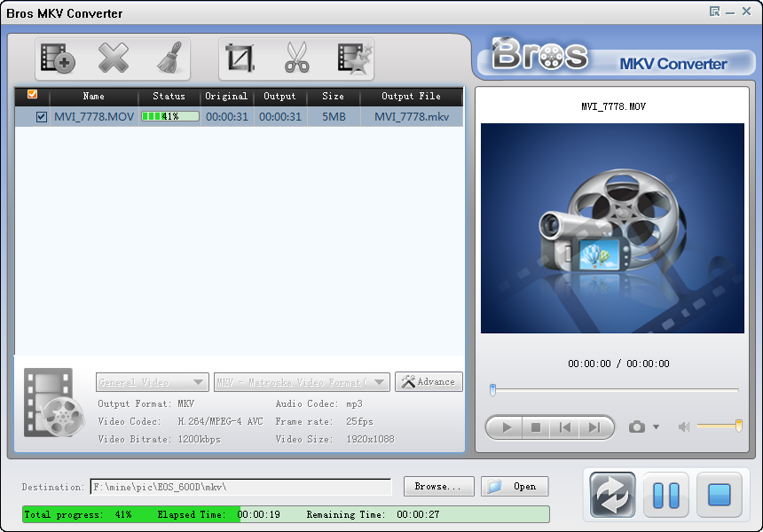Play the preview video
This screenshot has width=763, height=532.
click(506, 427)
